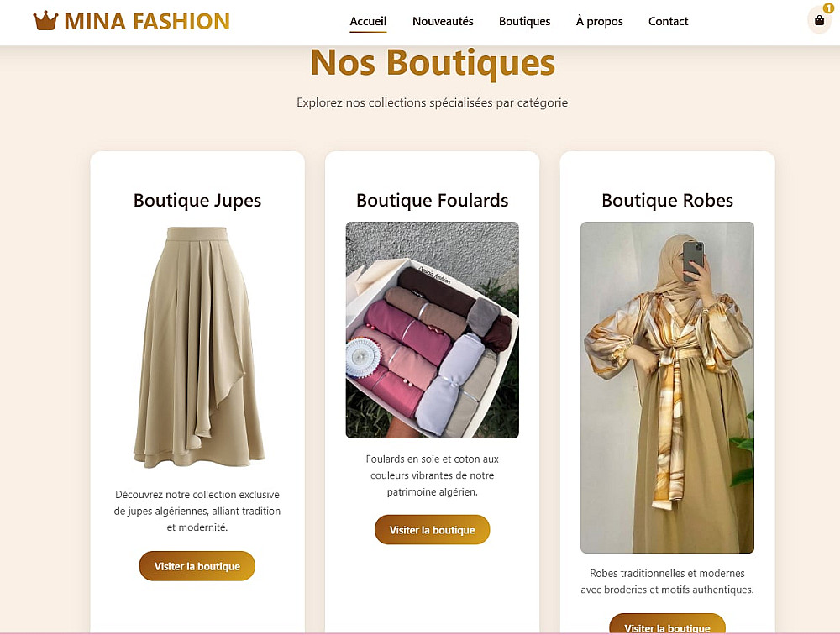The height and width of the screenshot is (635, 840).
Task: Open the shopping bag cart icon
Action: (x=819, y=21)
